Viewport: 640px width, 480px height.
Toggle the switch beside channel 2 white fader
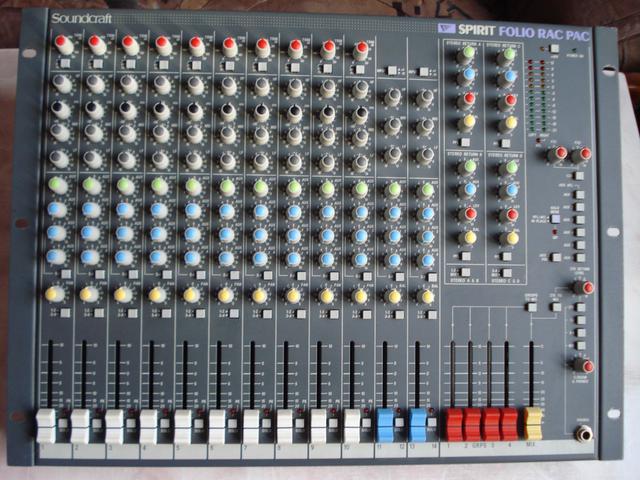[95, 425]
